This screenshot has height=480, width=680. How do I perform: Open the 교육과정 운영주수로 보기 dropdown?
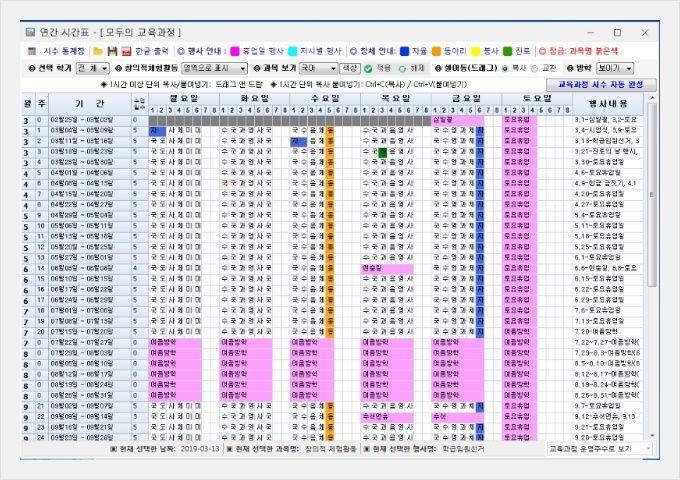599,449
